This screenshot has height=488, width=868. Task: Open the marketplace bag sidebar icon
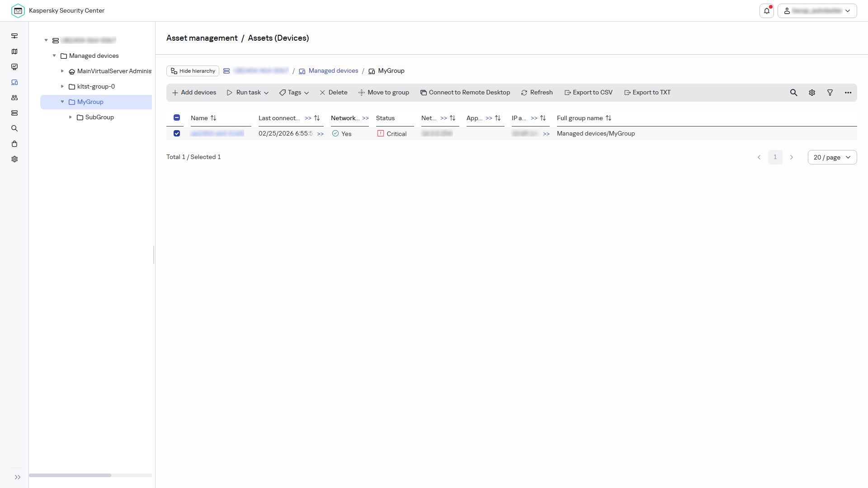pyautogui.click(x=14, y=144)
